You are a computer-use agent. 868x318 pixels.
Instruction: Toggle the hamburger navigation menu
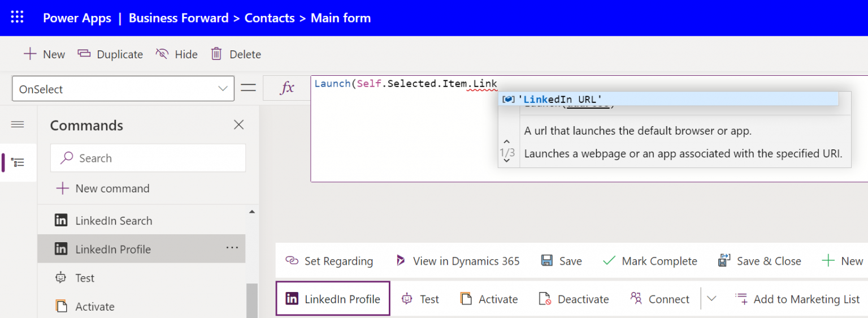point(18,124)
